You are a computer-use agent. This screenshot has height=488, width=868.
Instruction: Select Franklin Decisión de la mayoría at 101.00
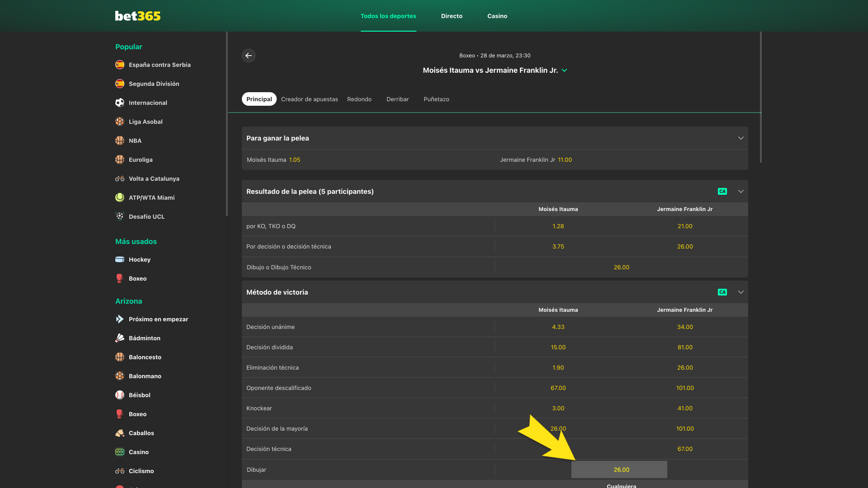pyautogui.click(x=685, y=429)
